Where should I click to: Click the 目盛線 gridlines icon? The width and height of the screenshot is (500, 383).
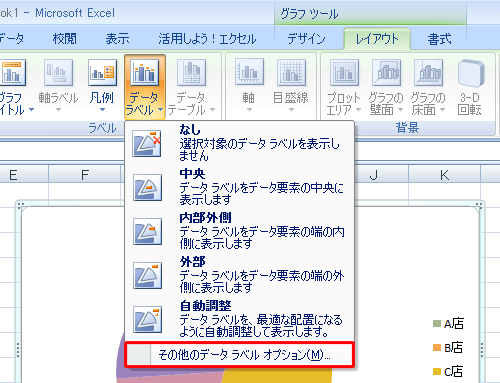(x=291, y=72)
